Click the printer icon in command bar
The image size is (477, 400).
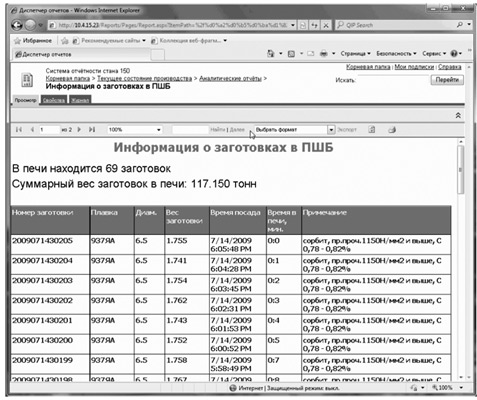(323, 53)
